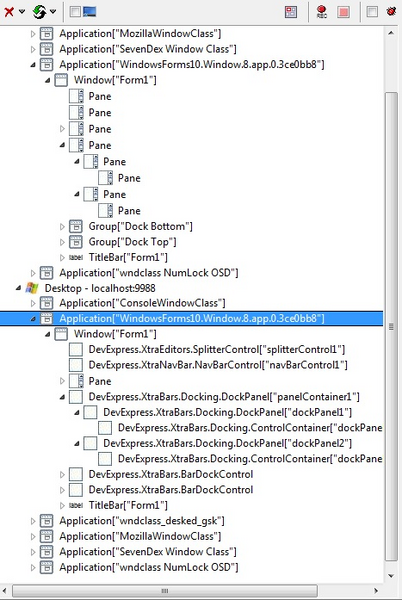The width and height of the screenshot is (402, 600).
Task: Click vertical scrollbar up arrow
Action: (x=391, y=33)
